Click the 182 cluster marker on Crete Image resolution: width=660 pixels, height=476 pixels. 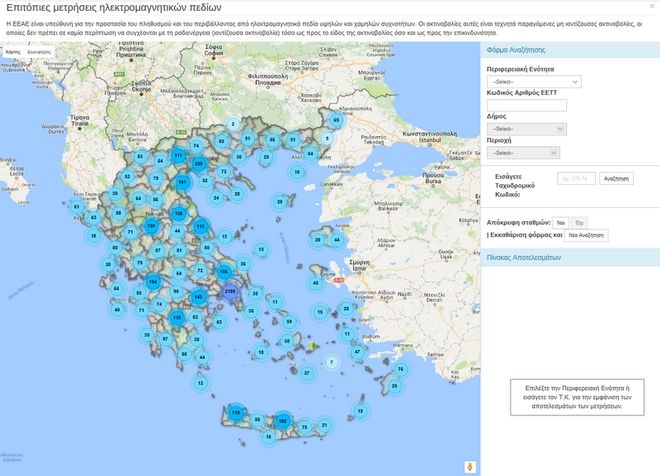click(x=283, y=422)
